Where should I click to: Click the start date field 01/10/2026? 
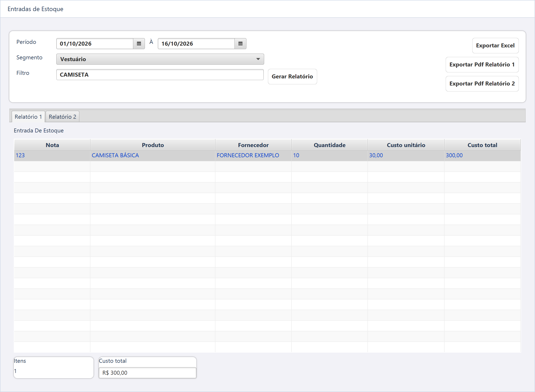tap(95, 44)
